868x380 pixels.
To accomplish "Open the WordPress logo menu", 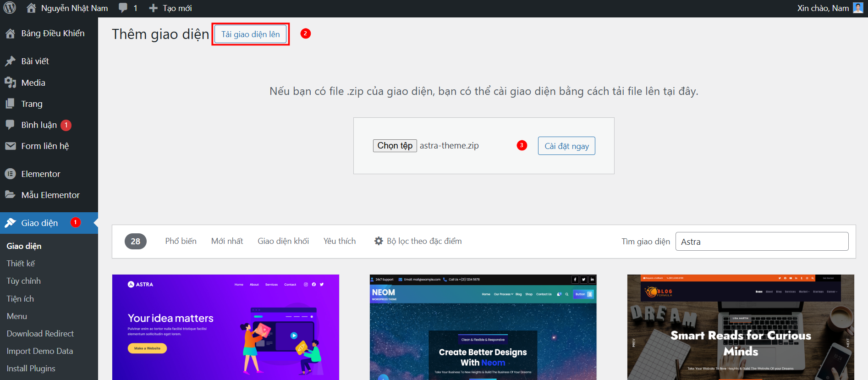I will tap(10, 8).
